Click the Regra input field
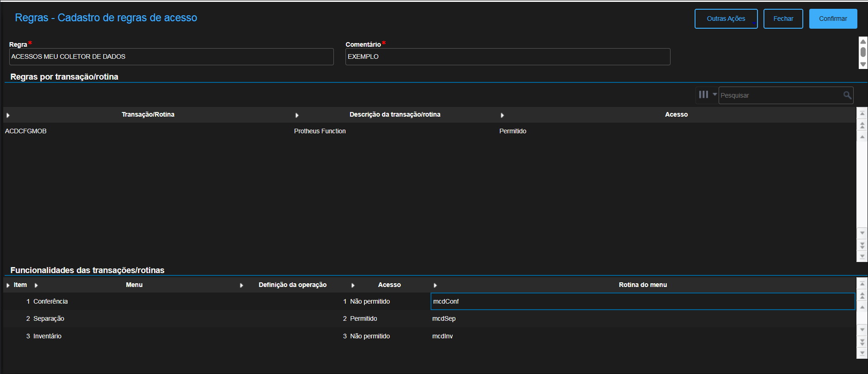Image resolution: width=868 pixels, height=374 pixels. pyautogui.click(x=171, y=57)
